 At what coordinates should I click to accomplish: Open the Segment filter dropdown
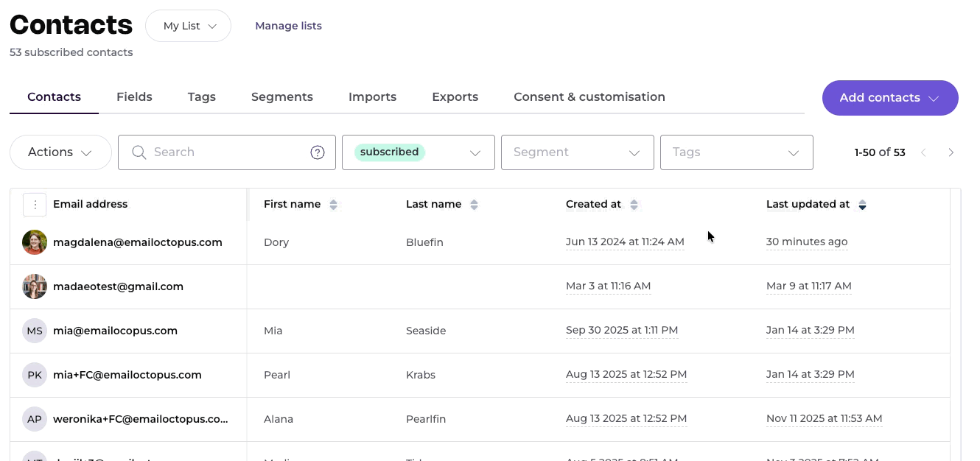(577, 152)
